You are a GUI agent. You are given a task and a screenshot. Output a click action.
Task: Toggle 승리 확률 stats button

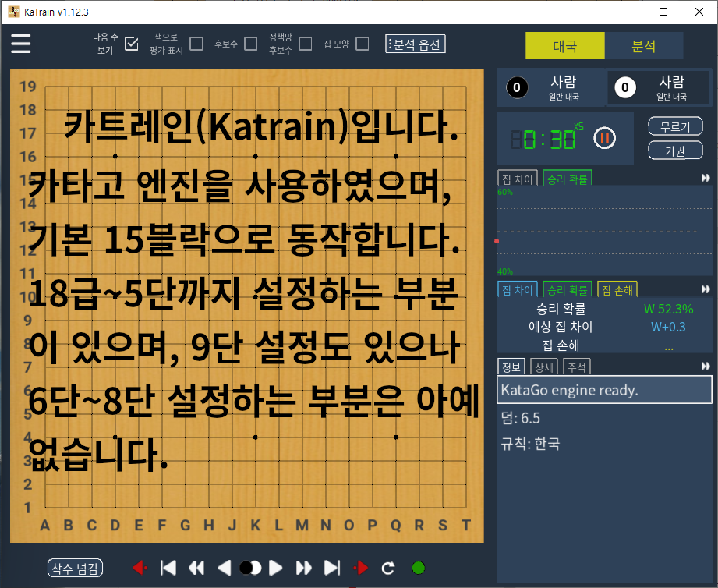click(568, 289)
